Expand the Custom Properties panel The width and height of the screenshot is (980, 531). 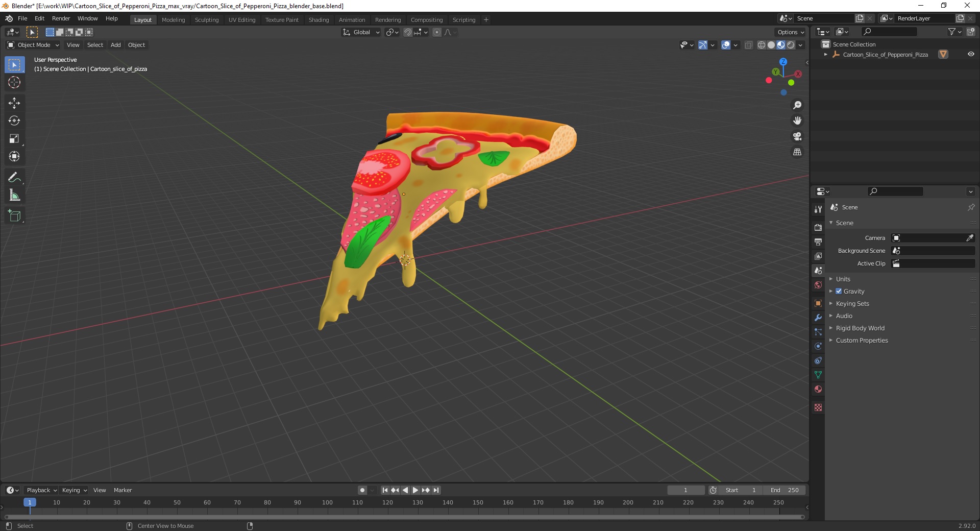(x=862, y=340)
